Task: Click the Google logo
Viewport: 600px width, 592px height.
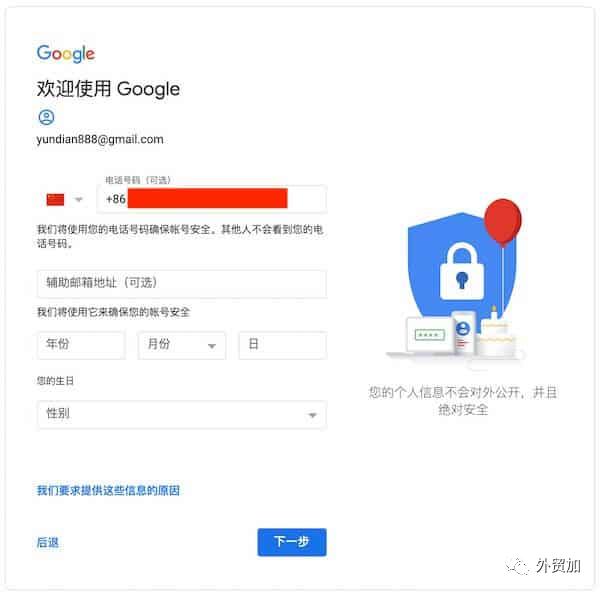Action: tap(65, 54)
